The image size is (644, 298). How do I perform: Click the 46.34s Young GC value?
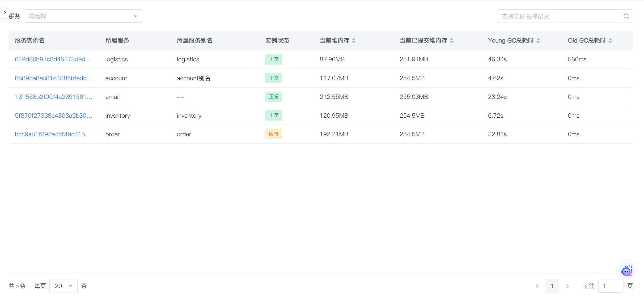point(497,59)
